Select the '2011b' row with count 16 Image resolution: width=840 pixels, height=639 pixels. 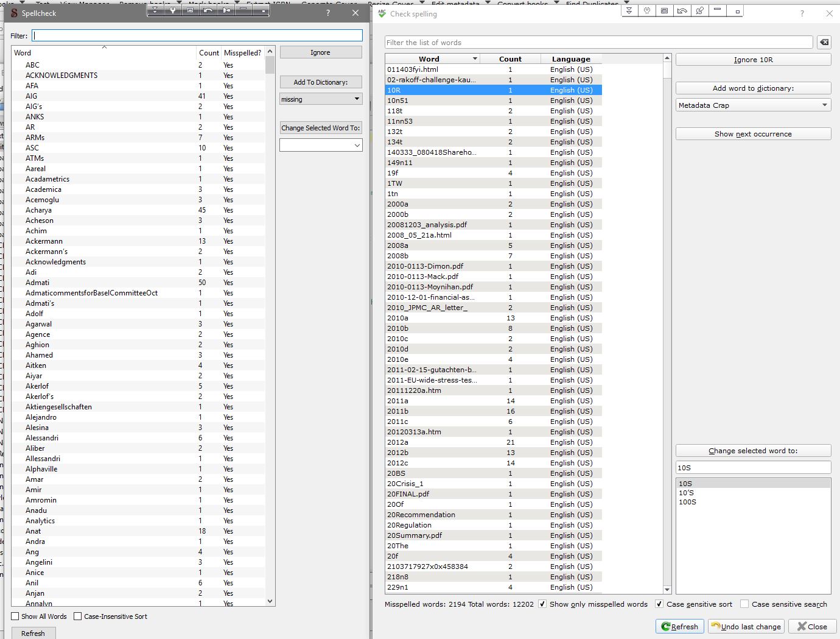point(493,411)
